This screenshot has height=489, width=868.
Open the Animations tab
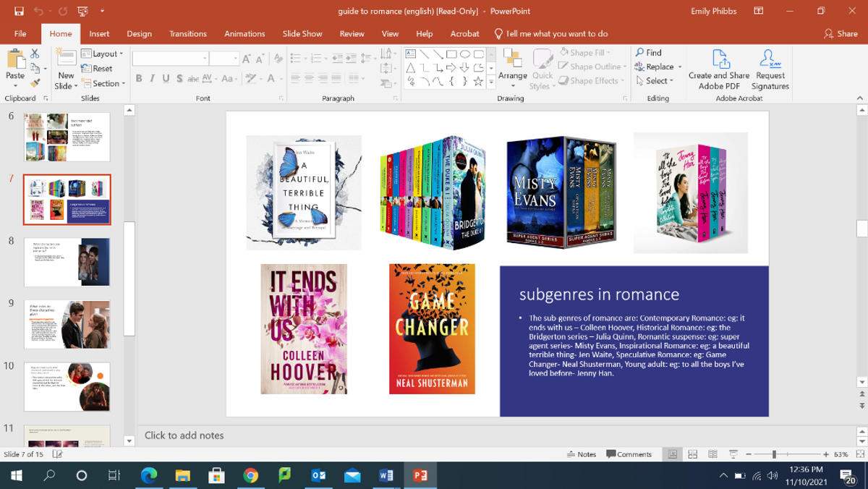(244, 33)
